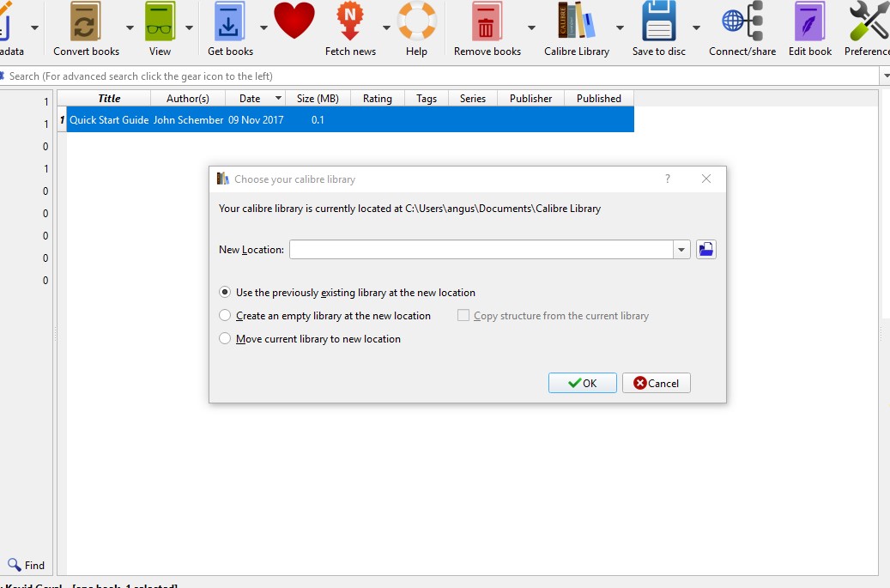Click the red heart donate icon
Viewport: 890px width, 588px height.
click(294, 21)
